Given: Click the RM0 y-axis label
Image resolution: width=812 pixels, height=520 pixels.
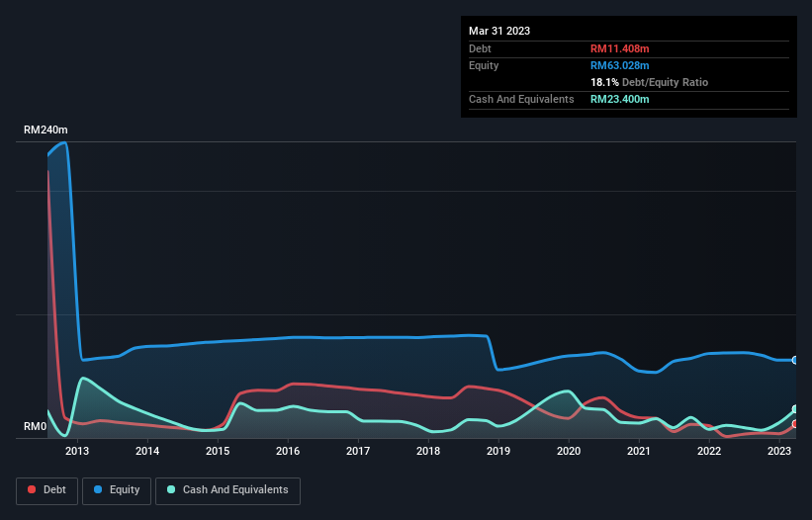Looking at the screenshot, I should pyautogui.click(x=36, y=426).
